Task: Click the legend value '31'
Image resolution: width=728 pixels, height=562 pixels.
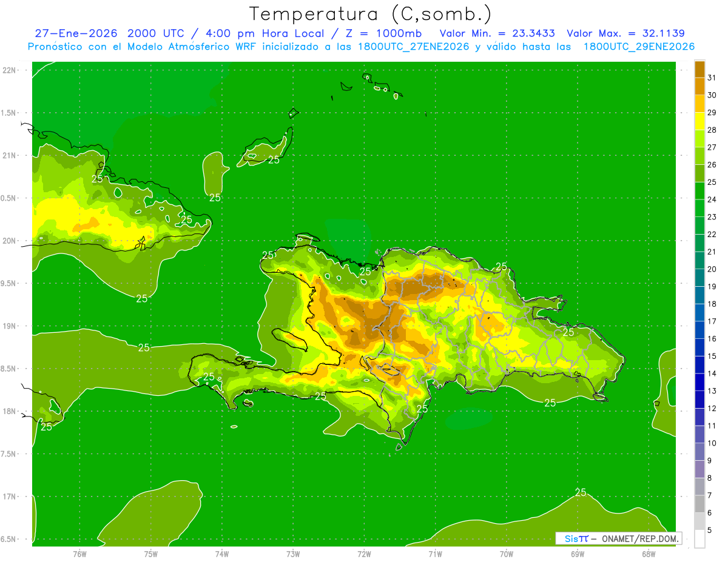Action: pos(712,78)
